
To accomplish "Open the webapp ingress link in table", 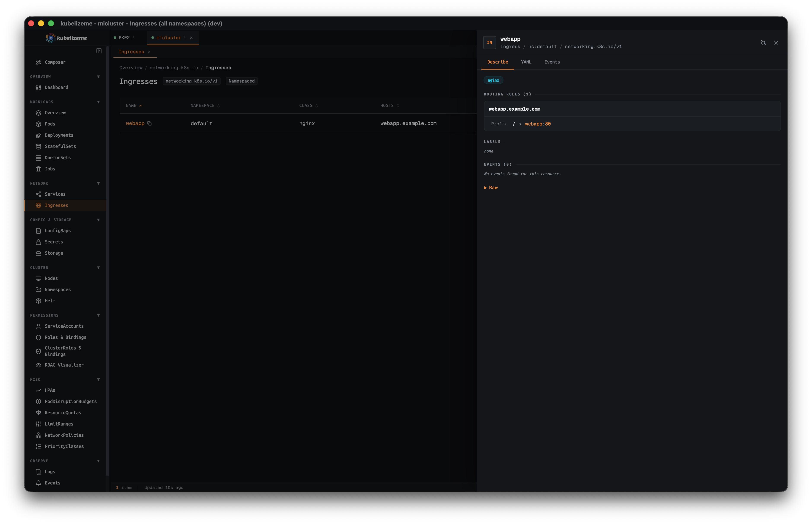I will 135,124.
